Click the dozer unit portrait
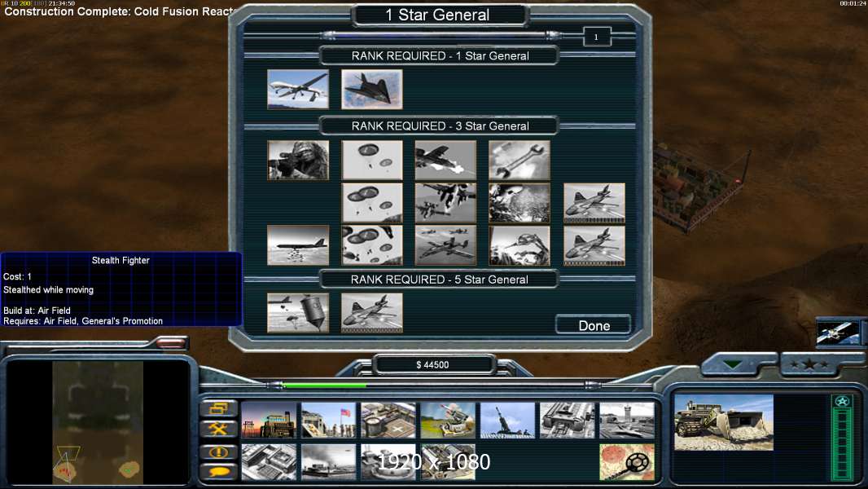 click(x=724, y=422)
